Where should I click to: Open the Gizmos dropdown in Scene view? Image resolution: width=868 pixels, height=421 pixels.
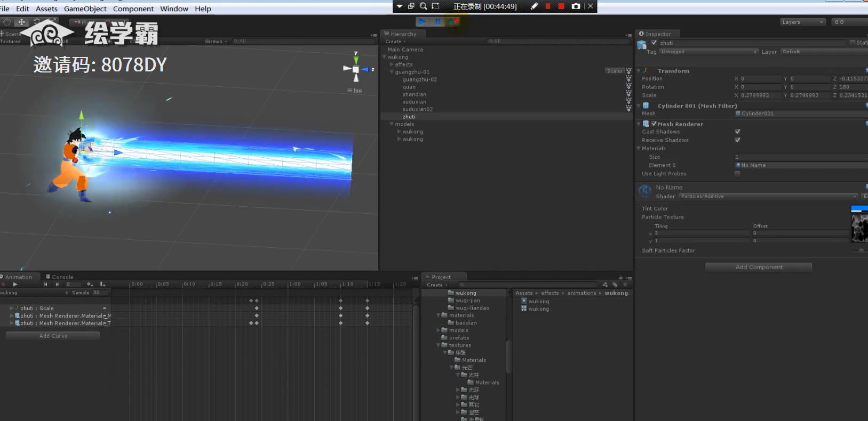click(216, 41)
